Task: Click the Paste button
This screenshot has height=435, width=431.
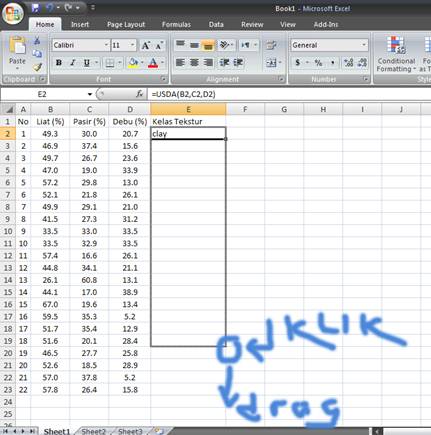Action: coord(17,53)
